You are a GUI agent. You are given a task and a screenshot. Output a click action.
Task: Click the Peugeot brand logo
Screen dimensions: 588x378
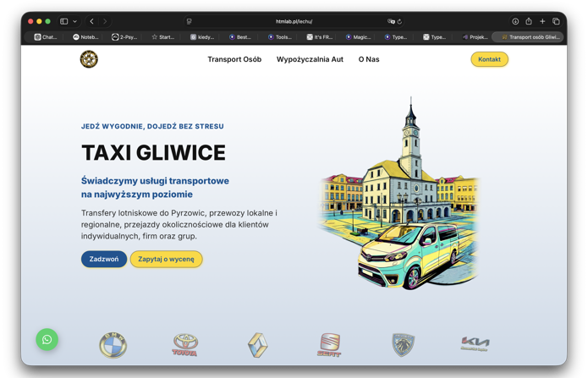click(x=403, y=345)
